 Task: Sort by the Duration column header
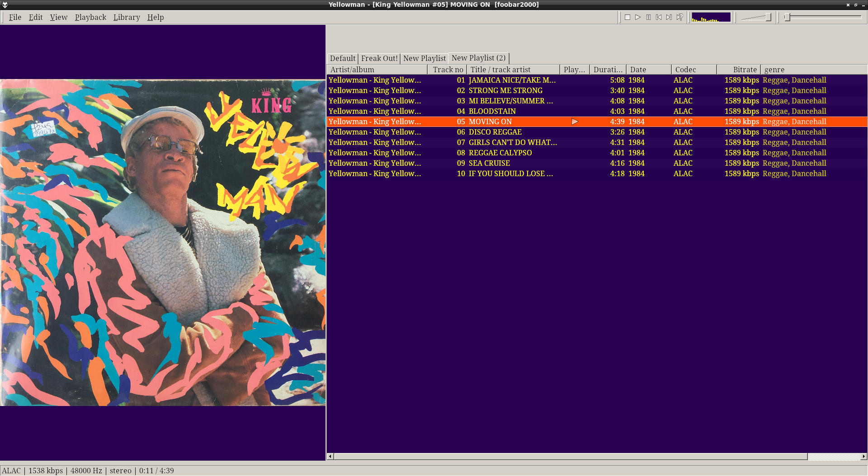[x=608, y=70]
